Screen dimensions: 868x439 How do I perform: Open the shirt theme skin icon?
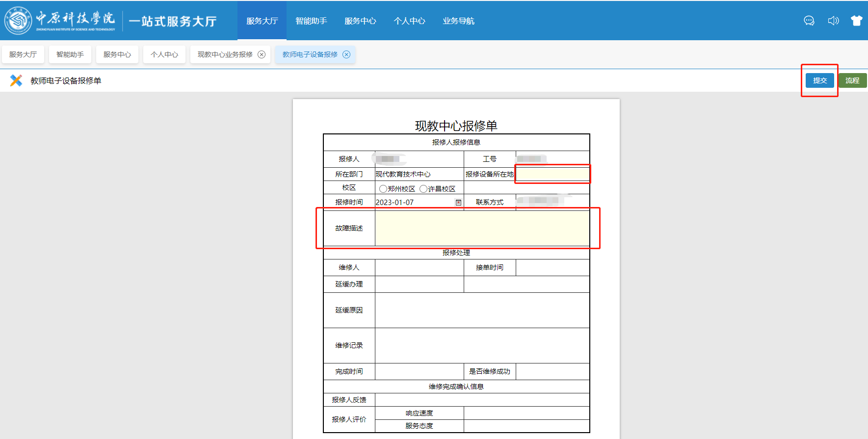857,21
